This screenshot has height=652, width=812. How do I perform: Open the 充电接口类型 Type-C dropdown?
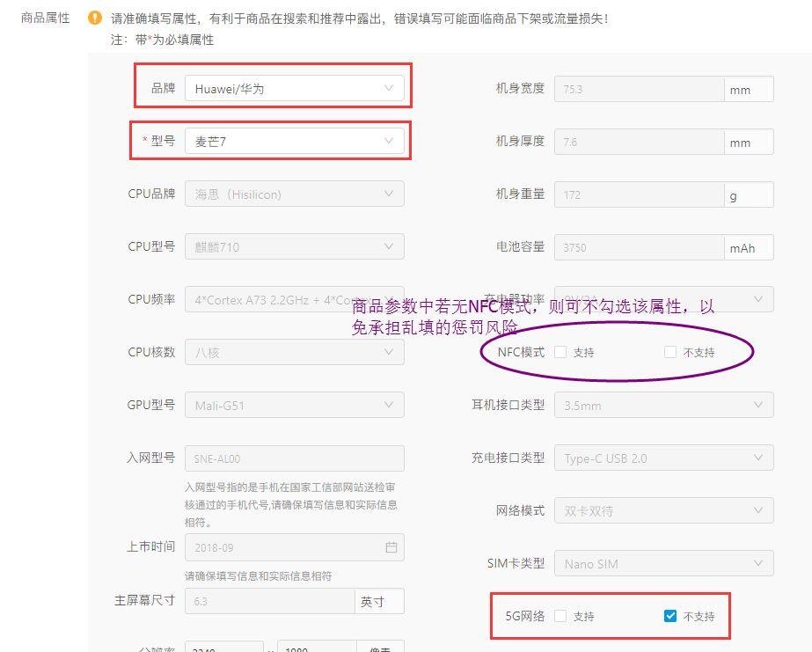664,458
